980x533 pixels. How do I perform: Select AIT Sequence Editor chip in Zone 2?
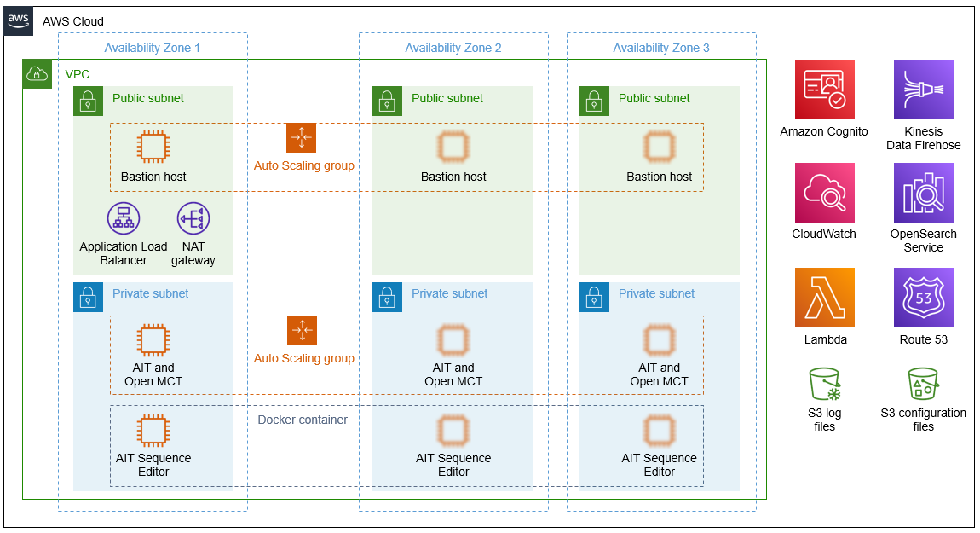pyautogui.click(x=453, y=431)
